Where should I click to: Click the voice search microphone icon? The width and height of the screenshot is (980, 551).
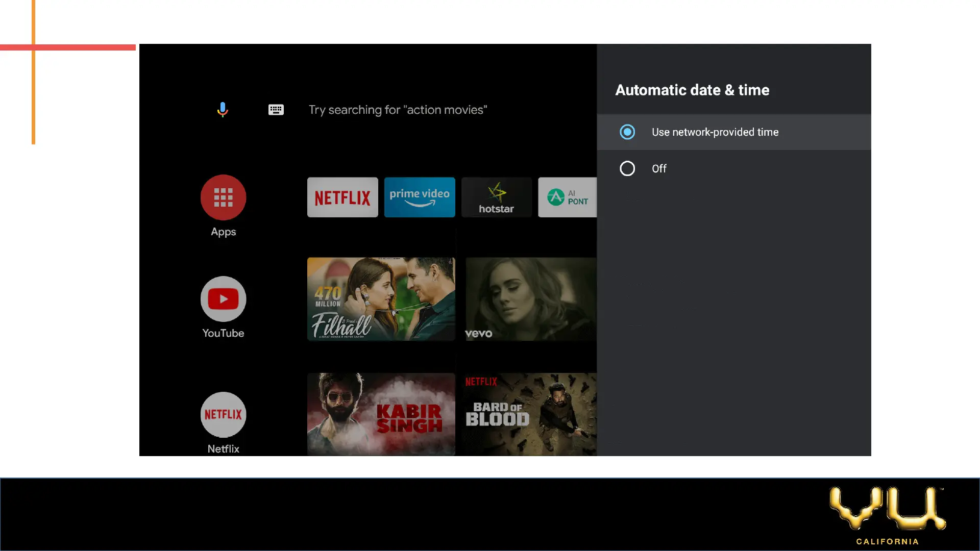point(223,110)
